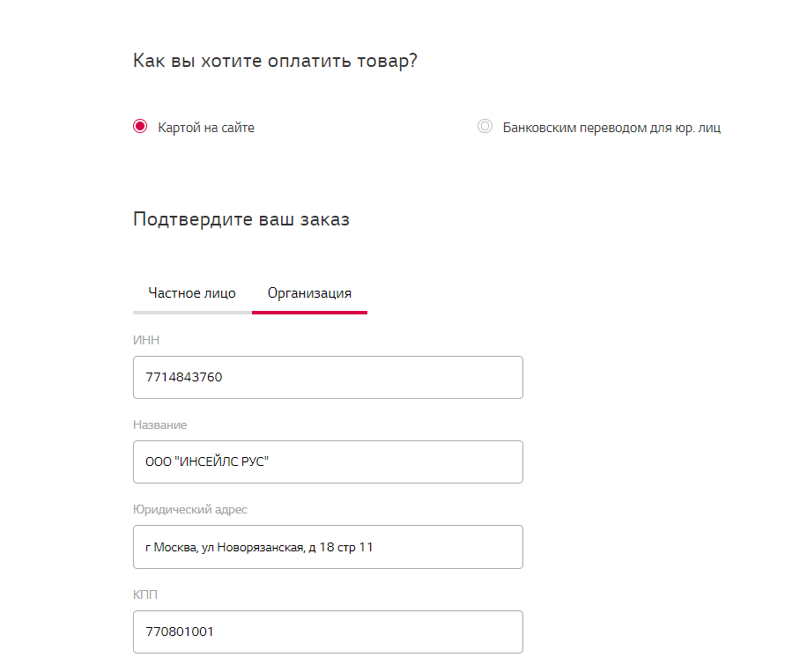Open the "Организация" tab

(x=309, y=293)
